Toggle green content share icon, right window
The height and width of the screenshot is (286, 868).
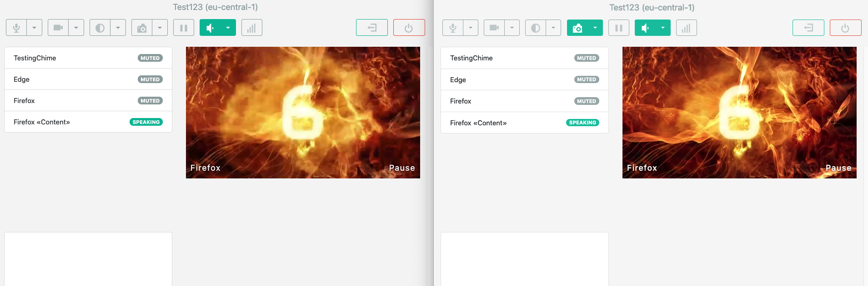point(577,28)
